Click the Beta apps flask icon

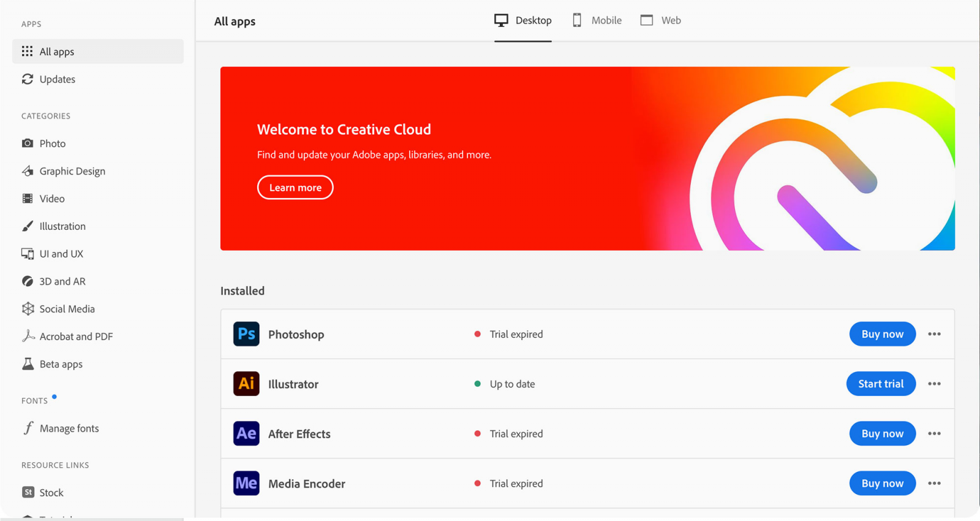pos(28,364)
